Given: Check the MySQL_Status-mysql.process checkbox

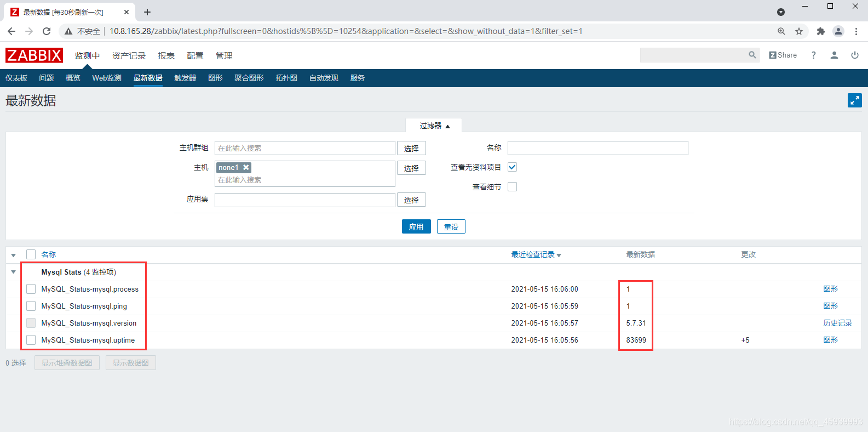Looking at the screenshot, I should (x=31, y=289).
